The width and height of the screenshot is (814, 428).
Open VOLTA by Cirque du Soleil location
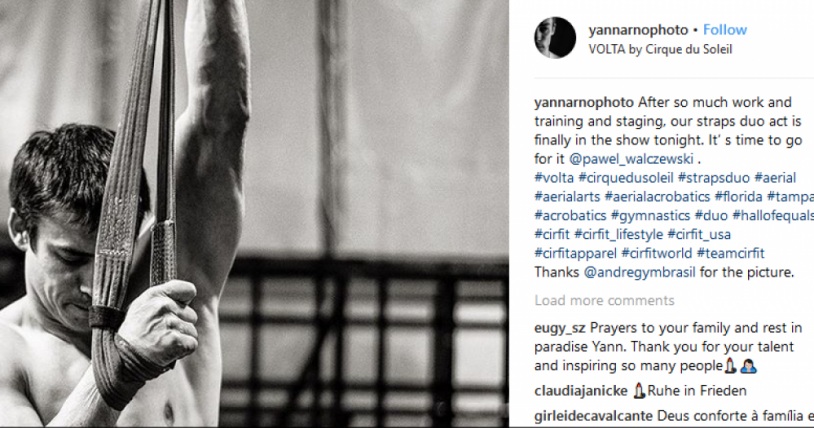[x=660, y=49]
